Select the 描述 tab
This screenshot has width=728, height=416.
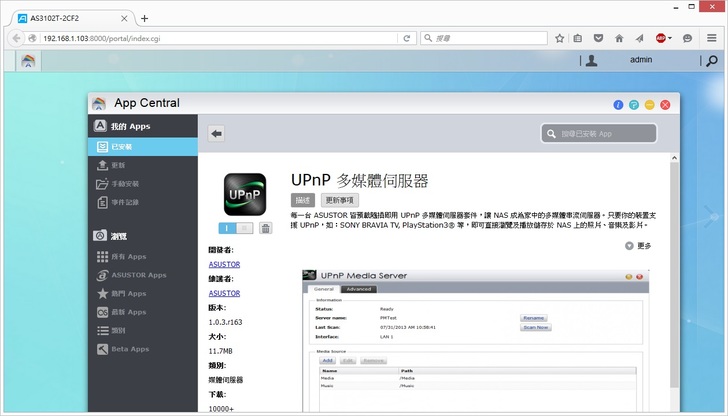[x=302, y=200]
